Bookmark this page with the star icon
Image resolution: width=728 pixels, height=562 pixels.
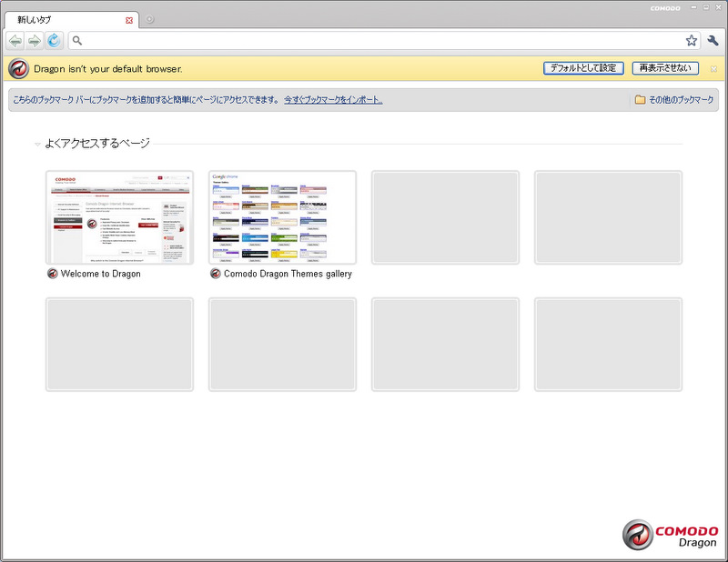click(692, 41)
